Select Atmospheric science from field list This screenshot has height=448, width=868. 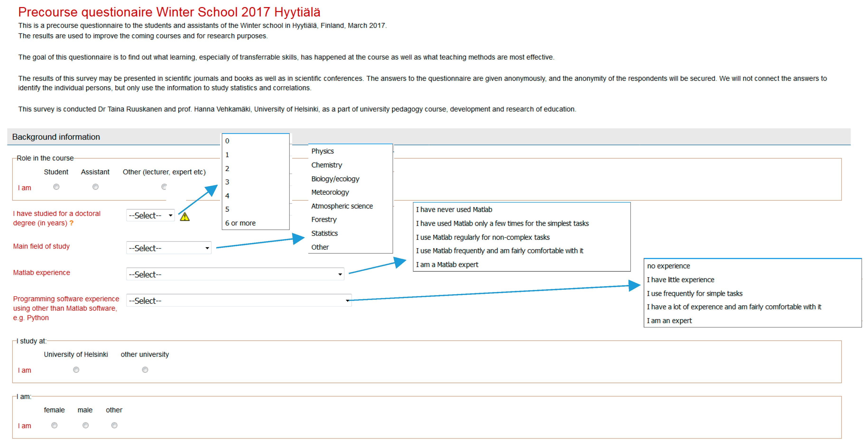coord(342,206)
